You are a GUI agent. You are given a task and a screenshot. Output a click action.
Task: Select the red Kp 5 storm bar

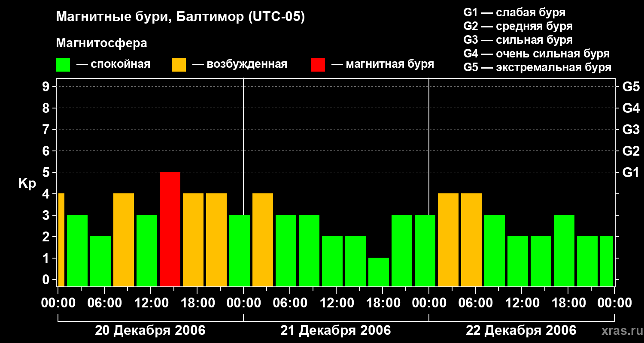click(x=170, y=229)
